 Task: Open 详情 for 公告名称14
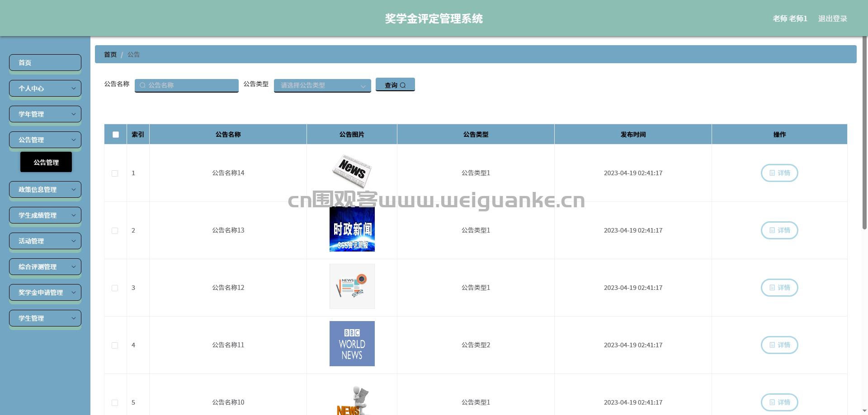[x=779, y=173]
